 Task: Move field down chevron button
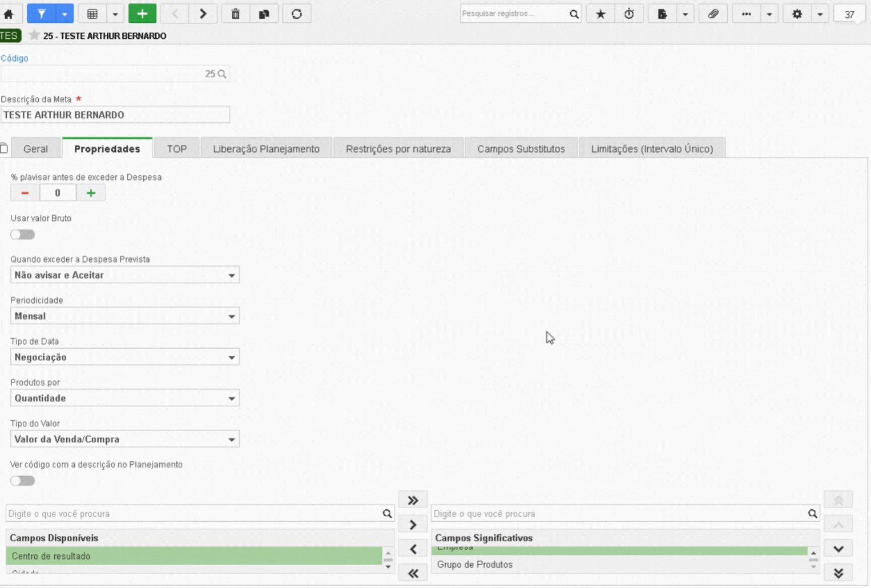tap(838, 549)
